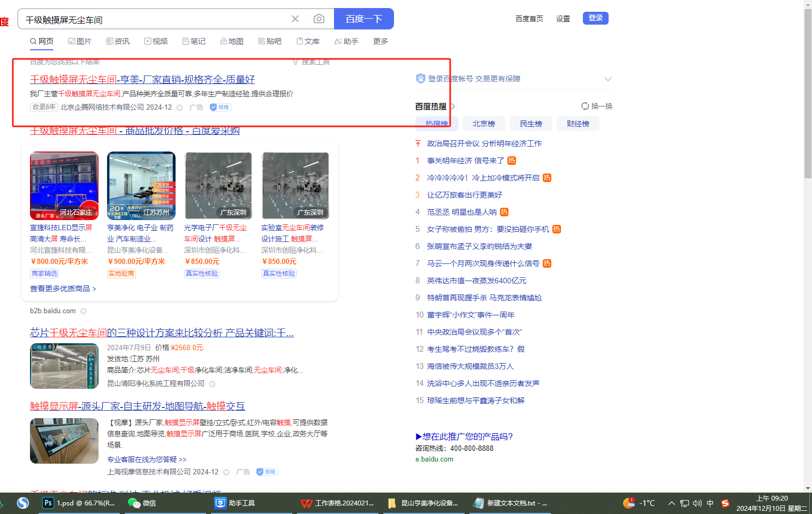
Task: Select the 北京榜 hot list tab
Action: (484, 124)
